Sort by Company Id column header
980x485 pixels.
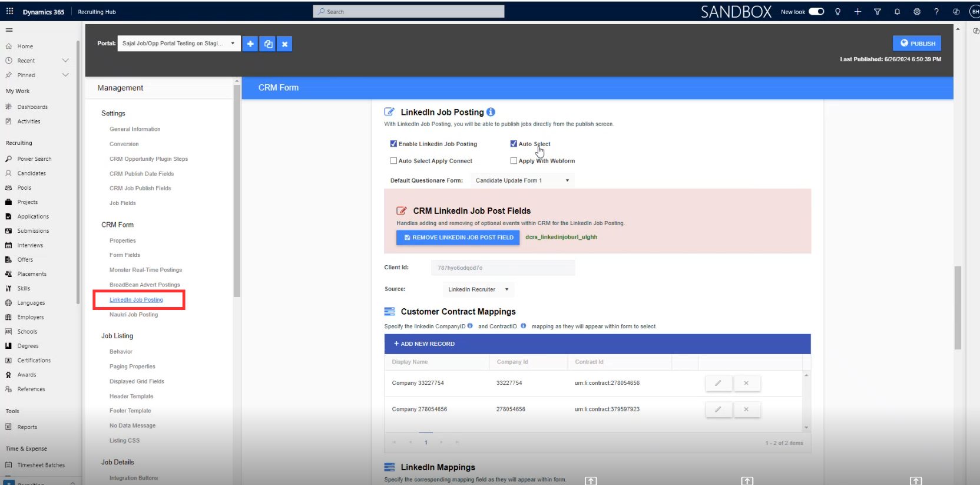coord(512,362)
